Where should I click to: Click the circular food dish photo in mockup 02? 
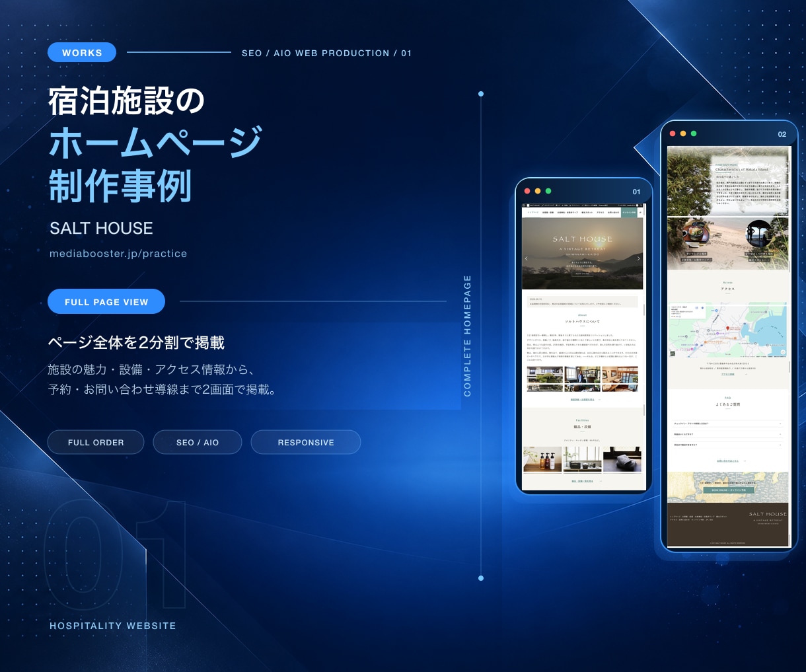695,235
